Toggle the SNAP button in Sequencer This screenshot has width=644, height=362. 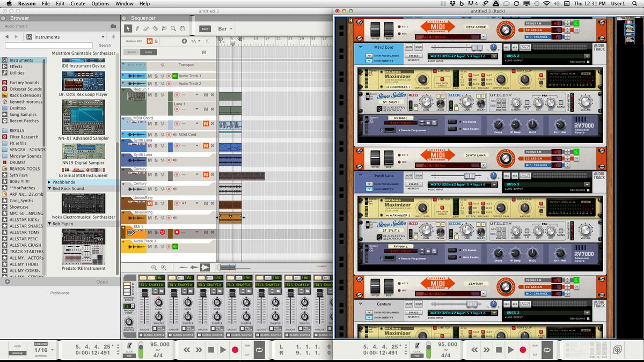coord(205,29)
